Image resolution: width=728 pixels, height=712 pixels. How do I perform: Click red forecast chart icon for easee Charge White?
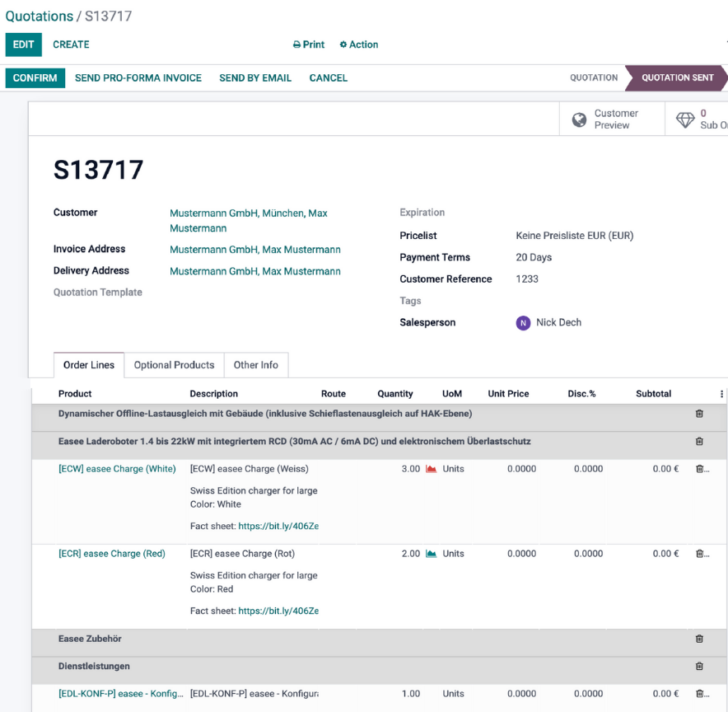pos(431,469)
